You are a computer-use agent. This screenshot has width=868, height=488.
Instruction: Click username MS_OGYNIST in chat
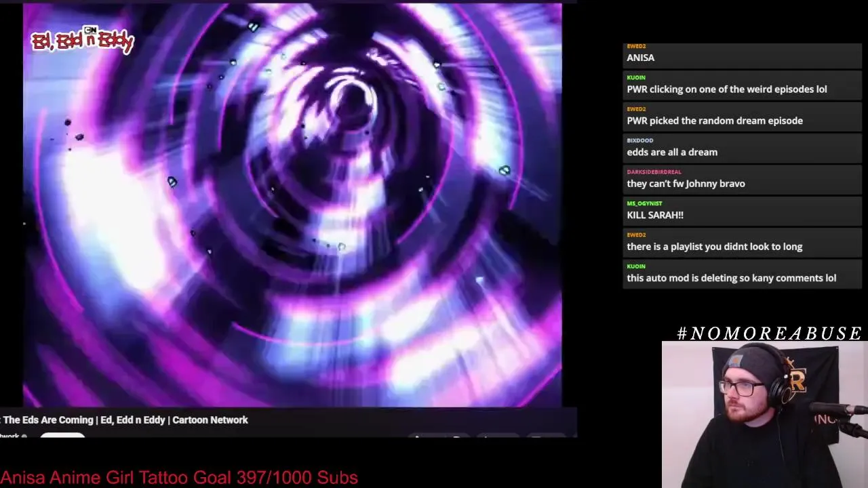pos(644,203)
